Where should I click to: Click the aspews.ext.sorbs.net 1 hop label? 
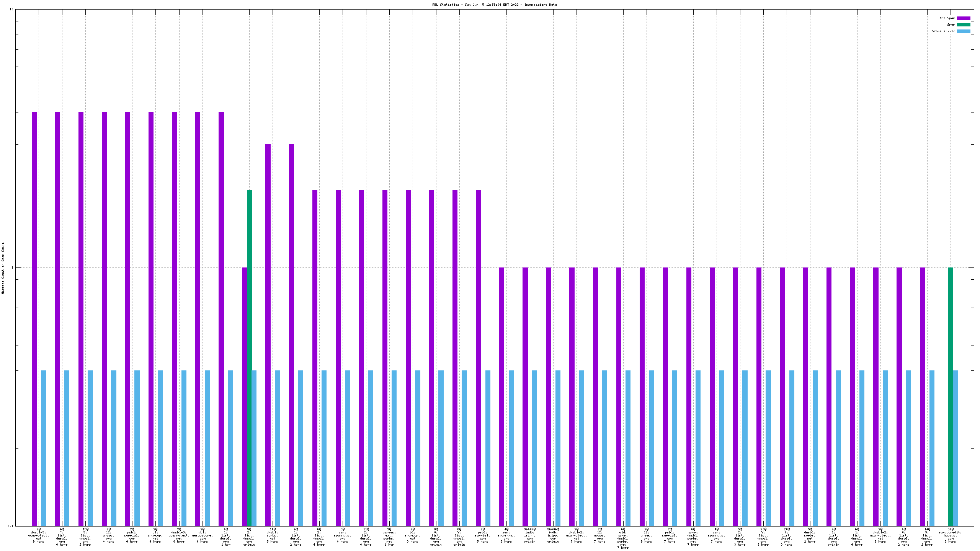[389, 537]
